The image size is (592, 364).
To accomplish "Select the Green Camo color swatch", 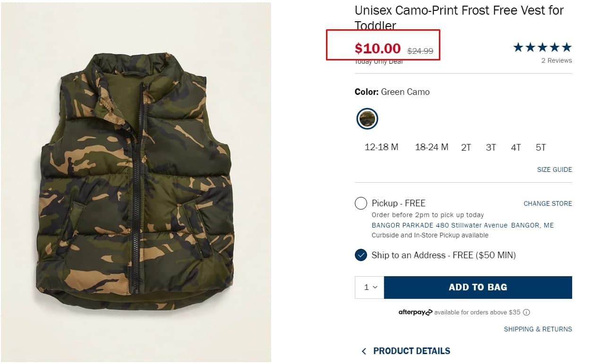I will coord(367,119).
